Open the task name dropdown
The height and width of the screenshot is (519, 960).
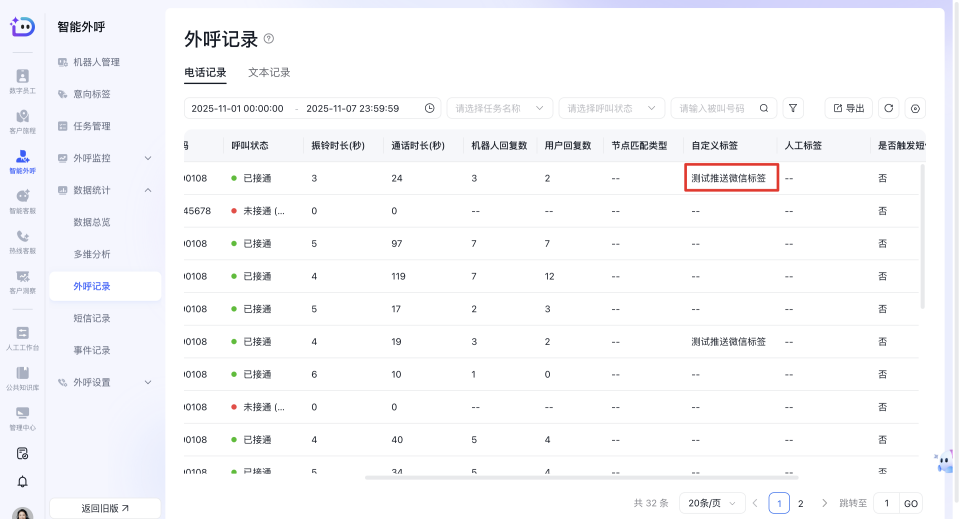point(499,108)
